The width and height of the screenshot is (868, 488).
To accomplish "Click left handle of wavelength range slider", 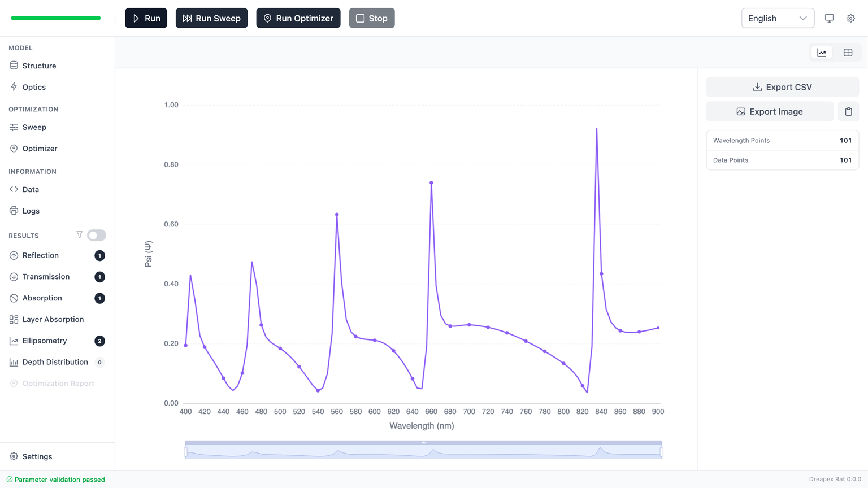I will pyautogui.click(x=185, y=451).
